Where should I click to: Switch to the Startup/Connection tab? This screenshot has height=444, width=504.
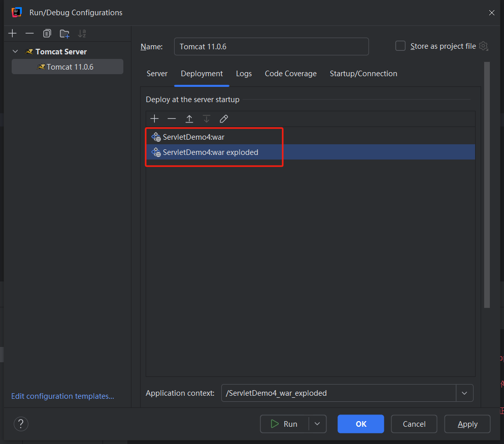[x=363, y=74]
